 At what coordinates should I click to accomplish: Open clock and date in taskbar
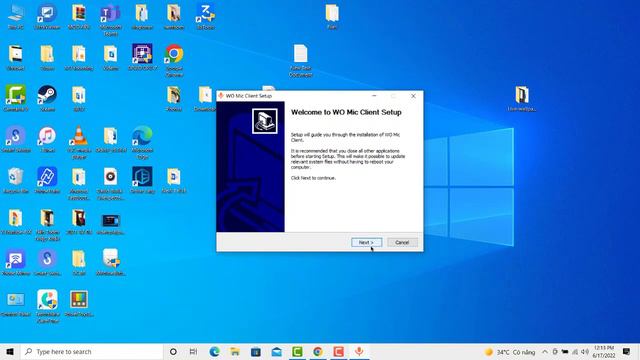coord(604,352)
